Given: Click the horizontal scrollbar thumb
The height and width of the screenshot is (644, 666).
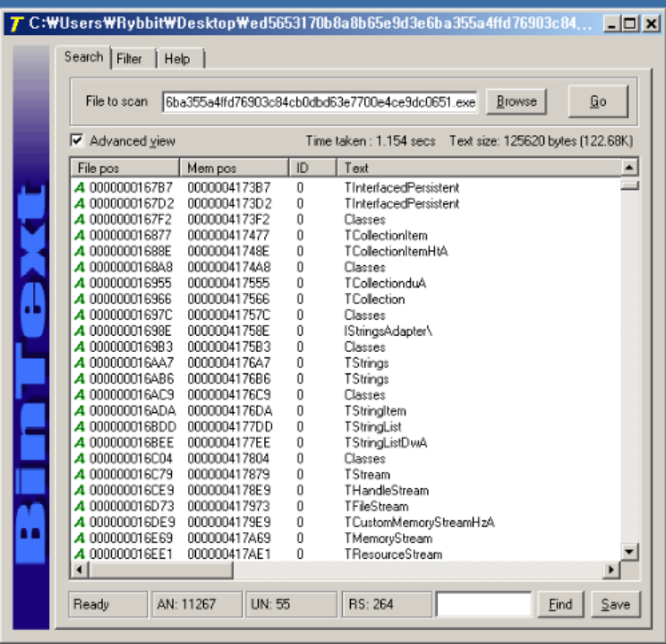Looking at the screenshot, I should (160, 570).
